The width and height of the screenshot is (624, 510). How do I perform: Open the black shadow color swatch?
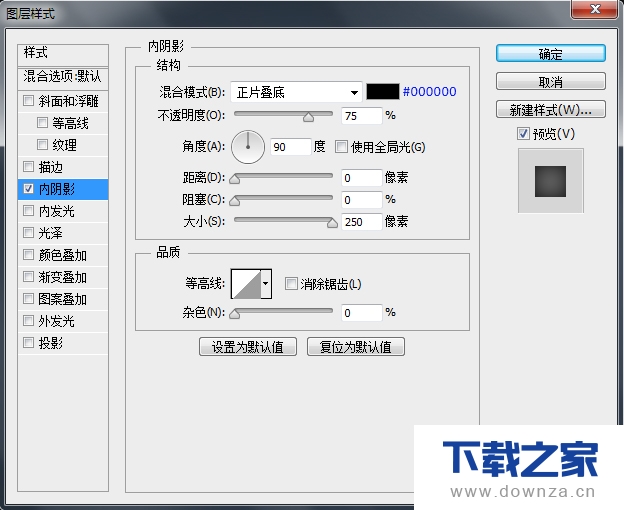click(x=382, y=91)
